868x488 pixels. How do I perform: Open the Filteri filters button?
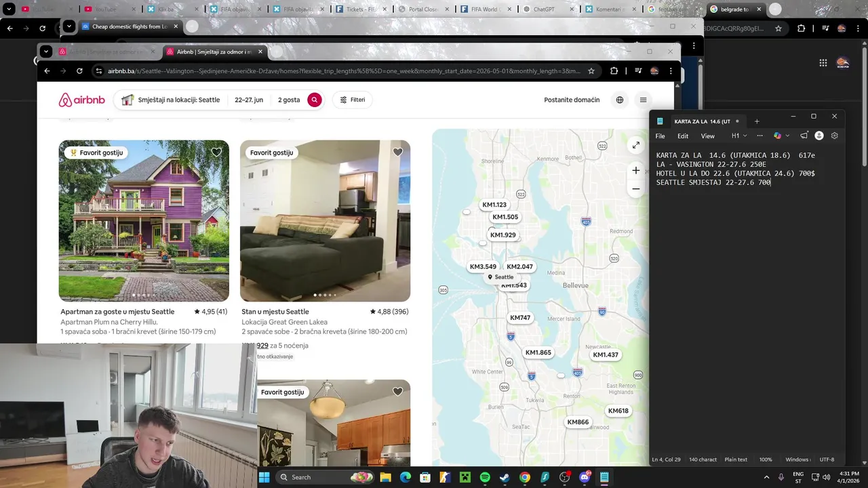pyautogui.click(x=353, y=100)
